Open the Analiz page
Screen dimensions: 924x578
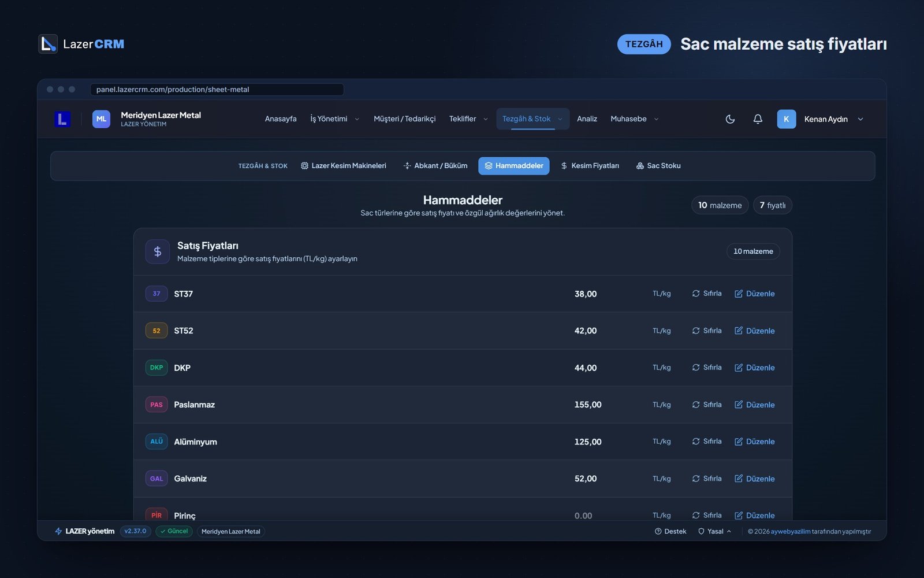(587, 119)
